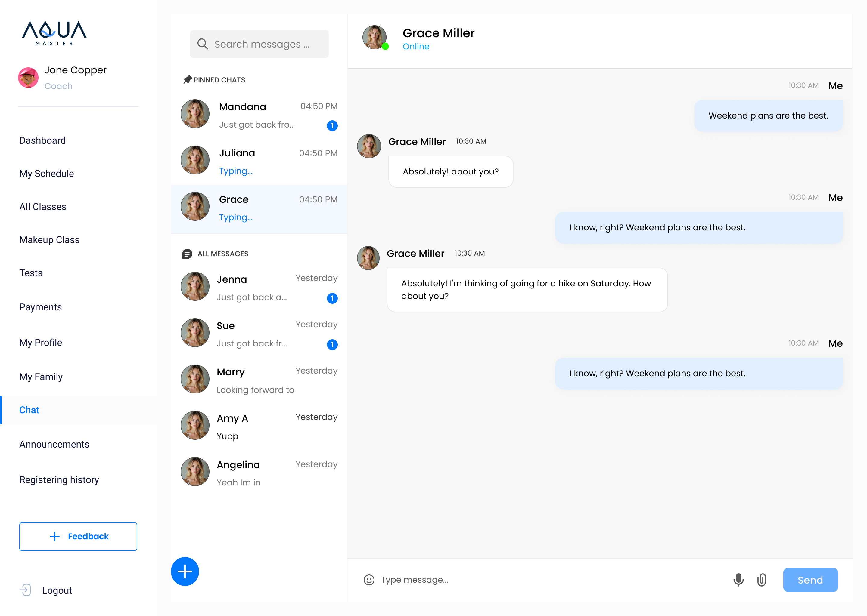The image size is (867, 616).
Task: Go to My Schedule page
Action: [47, 174]
